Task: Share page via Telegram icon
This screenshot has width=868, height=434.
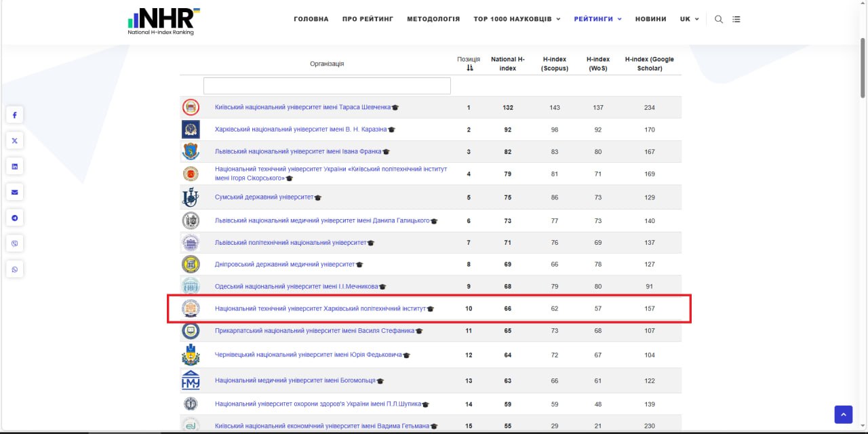Action: (14, 218)
